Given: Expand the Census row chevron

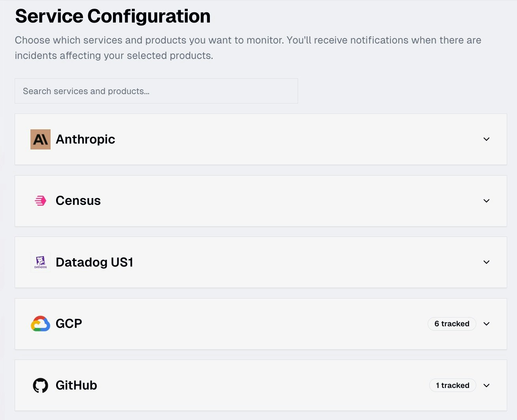Looking at the screenshot, I should tap(486, 201).
